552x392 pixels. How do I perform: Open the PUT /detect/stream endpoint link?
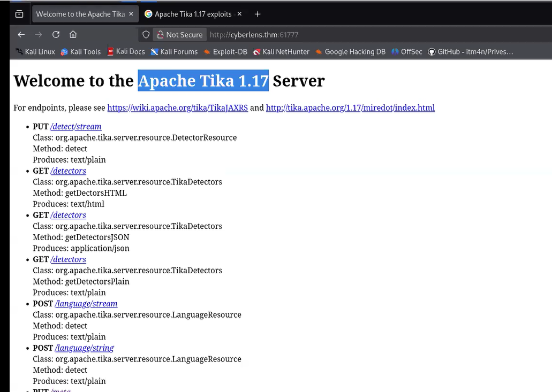pyautogui.click(x=75, y=127)
